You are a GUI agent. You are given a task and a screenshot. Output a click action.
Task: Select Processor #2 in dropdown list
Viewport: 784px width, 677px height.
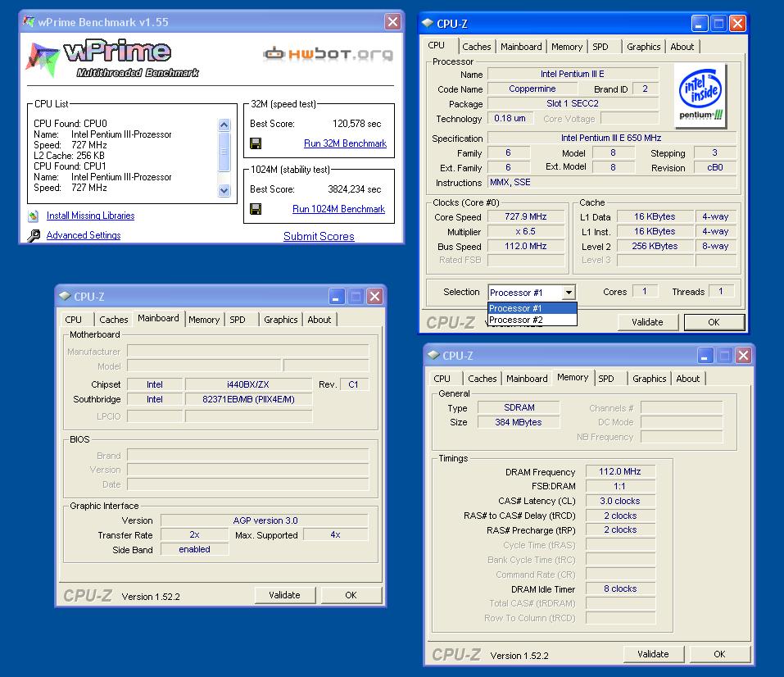click(532, 320)
